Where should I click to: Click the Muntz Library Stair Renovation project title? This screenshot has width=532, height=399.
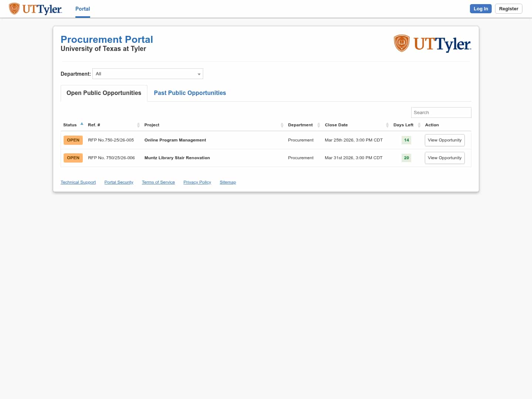coord(177,158)
